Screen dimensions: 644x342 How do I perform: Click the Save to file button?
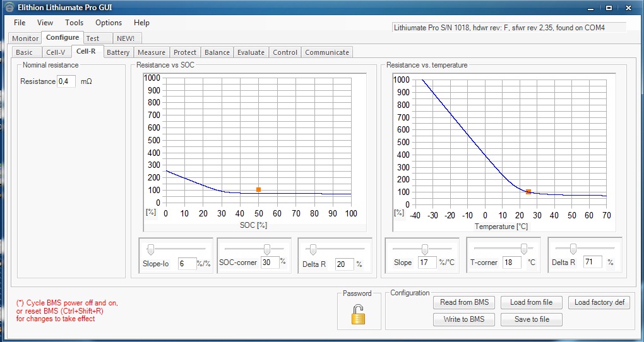[532, 319]
